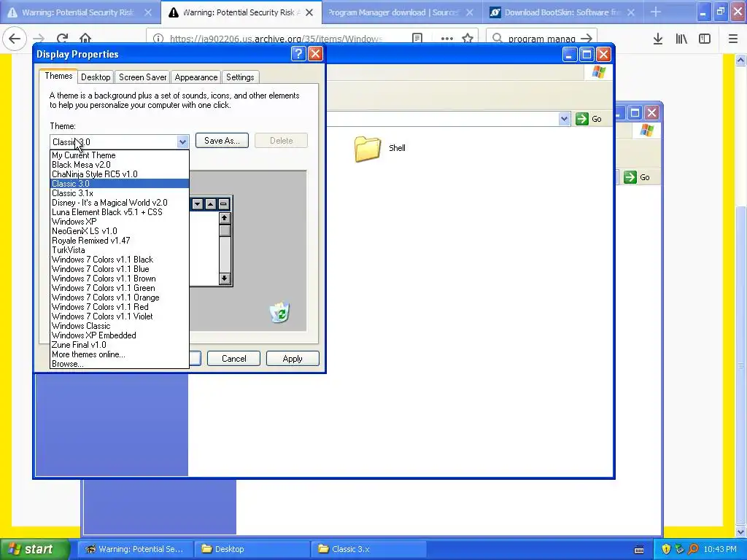747x560 pixels.
Task: Choose Browse... in theme list
Action: (120, 364)
